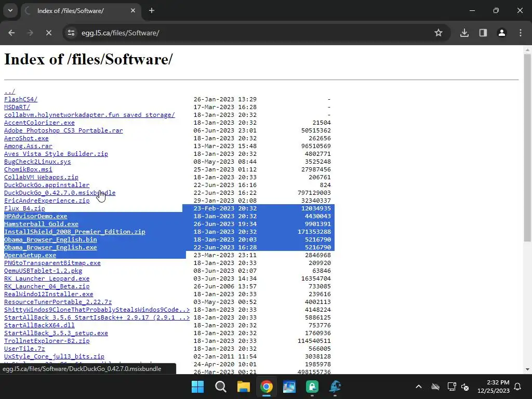Open the green padlock app in taskbar
This screenshot has height=399, width=532.
(312, 387)
